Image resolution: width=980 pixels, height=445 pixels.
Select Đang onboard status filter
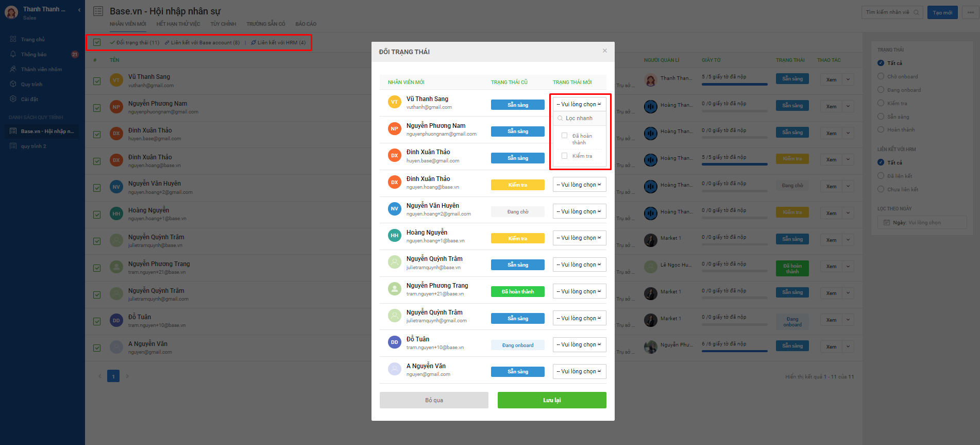coord(881,90)
